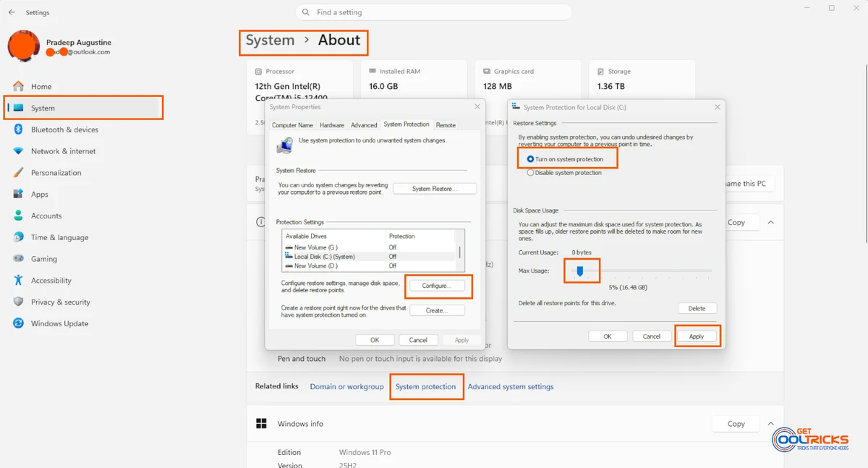This screenshot has width=868, height=468.
Task: Click the Create... button
Action: pos(437,310)
